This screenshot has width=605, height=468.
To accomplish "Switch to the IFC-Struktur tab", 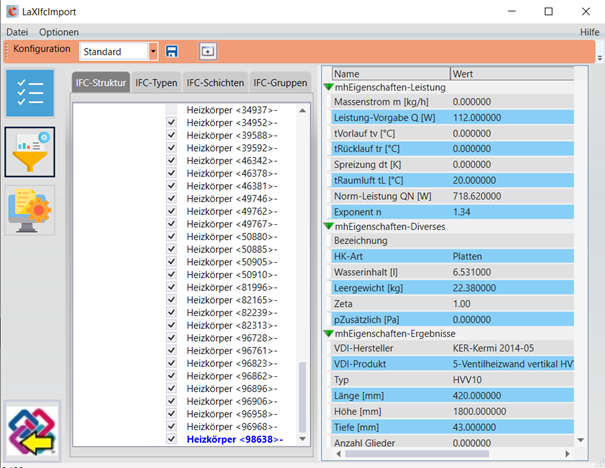I will click(x=101, y=83).
